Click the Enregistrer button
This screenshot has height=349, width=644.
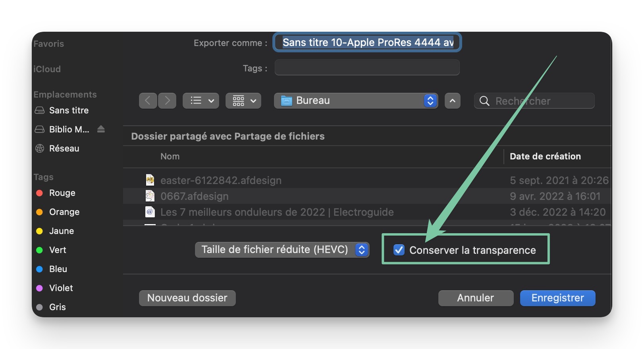558,298
